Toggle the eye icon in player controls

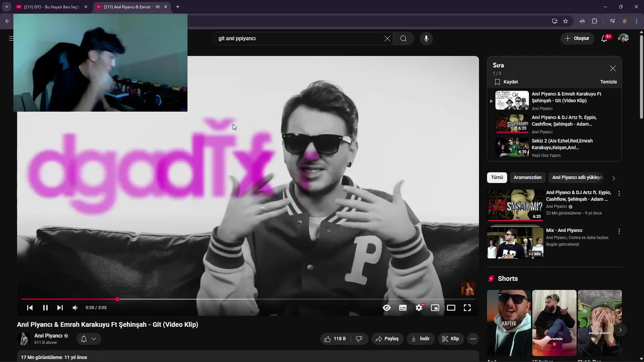386,308
